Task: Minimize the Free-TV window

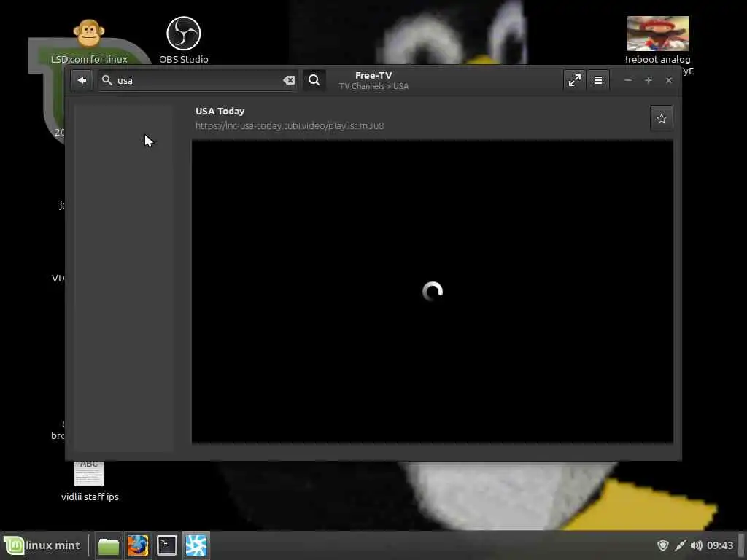Action: click(628, 80)
